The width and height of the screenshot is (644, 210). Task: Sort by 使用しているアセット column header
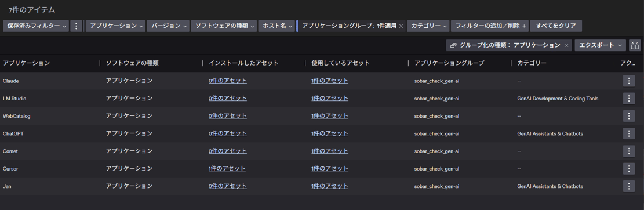(340, 63)
